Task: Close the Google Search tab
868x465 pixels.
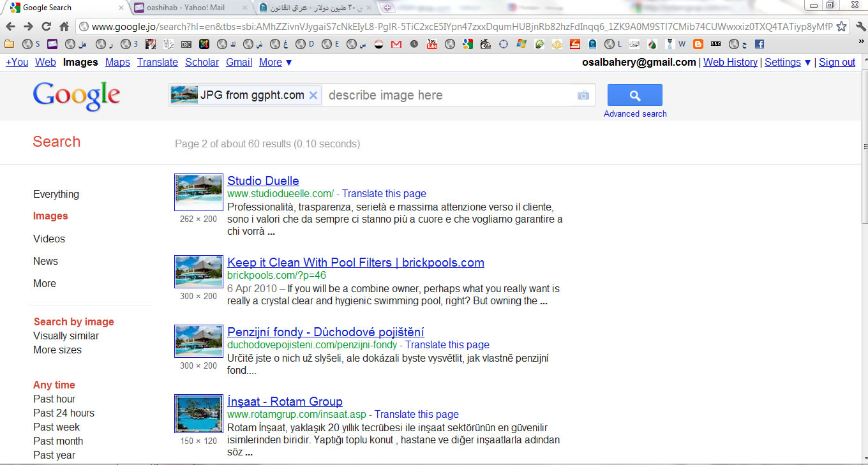Action: 121,8
